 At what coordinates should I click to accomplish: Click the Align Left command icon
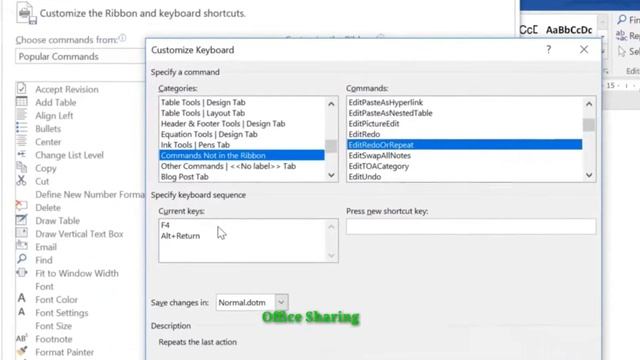coord(22,115)
